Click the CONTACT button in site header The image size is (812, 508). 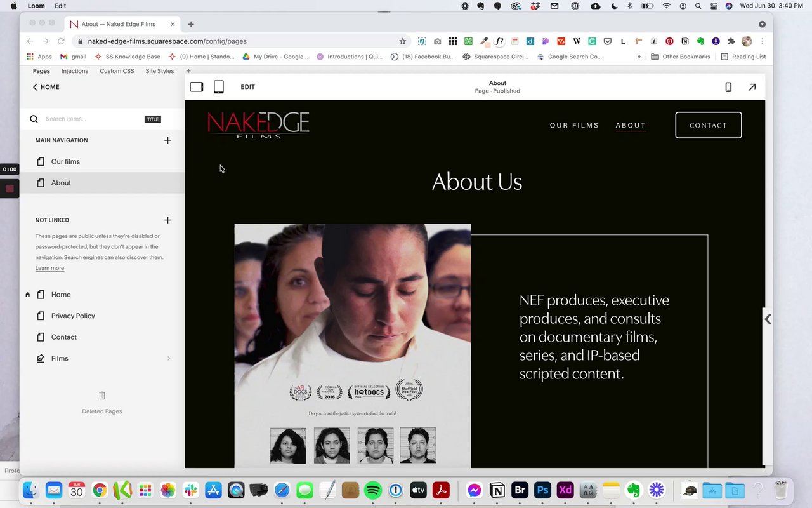709,125
